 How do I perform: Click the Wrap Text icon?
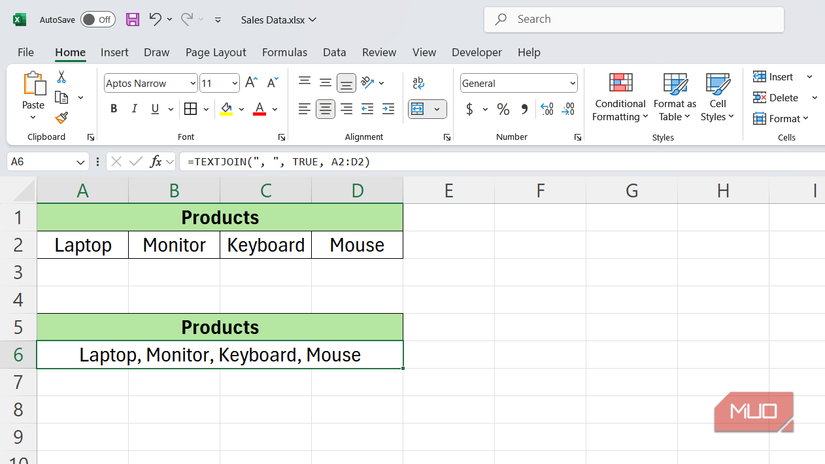coord(418,83)
